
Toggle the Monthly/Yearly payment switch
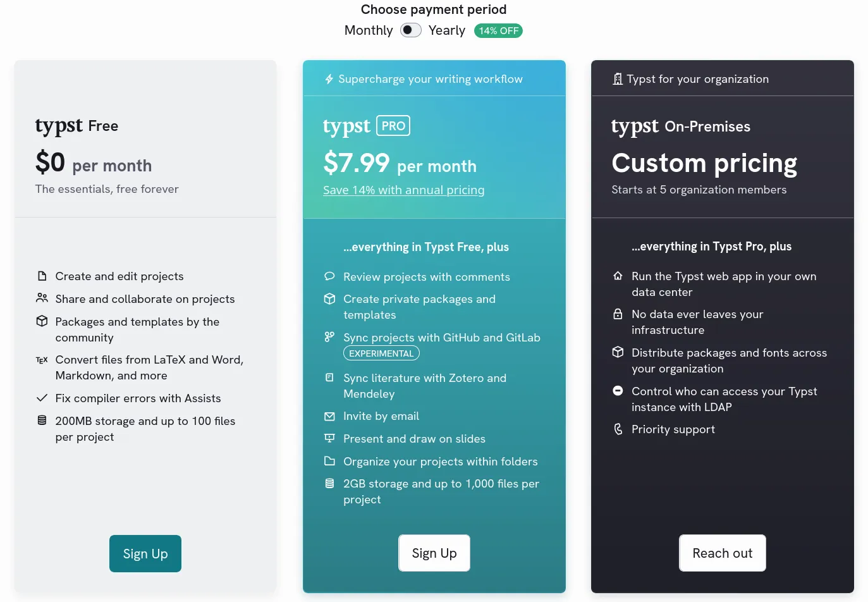(411, 30)
